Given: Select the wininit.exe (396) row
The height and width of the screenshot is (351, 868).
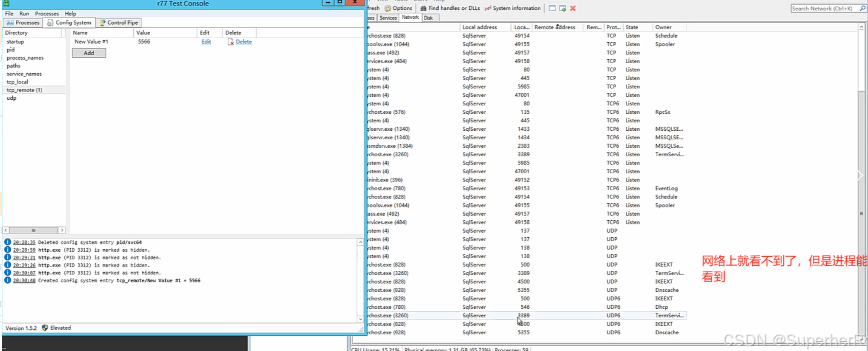Looking at the screenshot, I should pyautogui.click(x=526, y=180).
